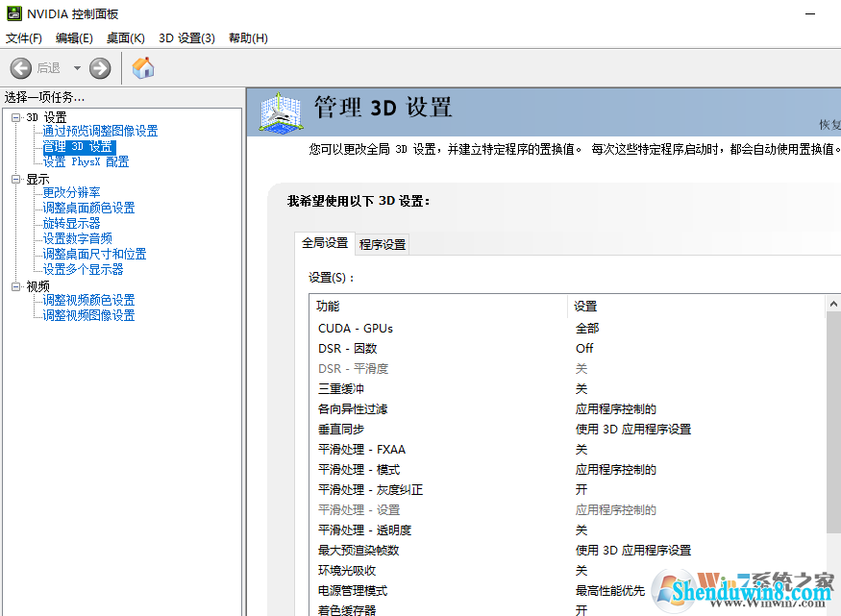Collapse the 3D 设置 tree node

point(16,117)
